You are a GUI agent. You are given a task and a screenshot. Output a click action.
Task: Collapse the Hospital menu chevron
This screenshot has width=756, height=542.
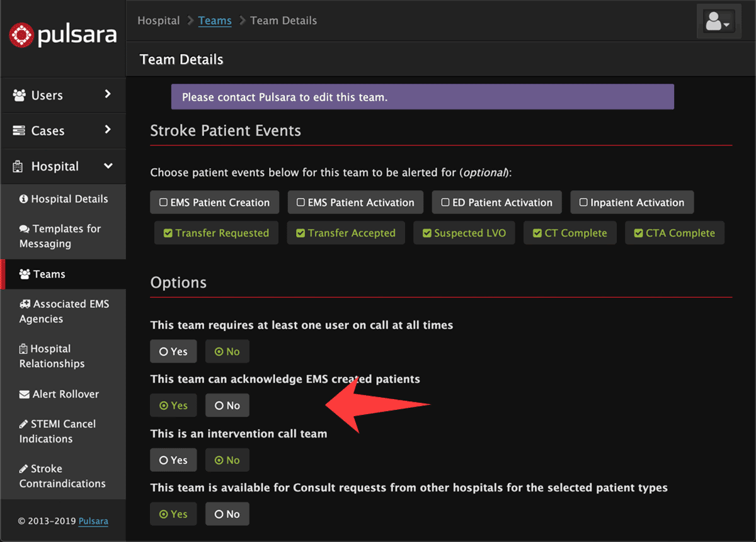click(108, 166)
